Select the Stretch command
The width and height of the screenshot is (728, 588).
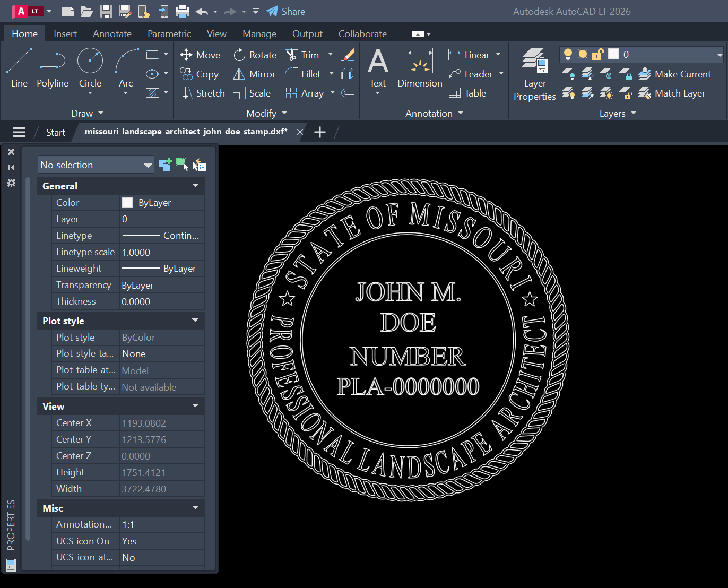point(202,93)
